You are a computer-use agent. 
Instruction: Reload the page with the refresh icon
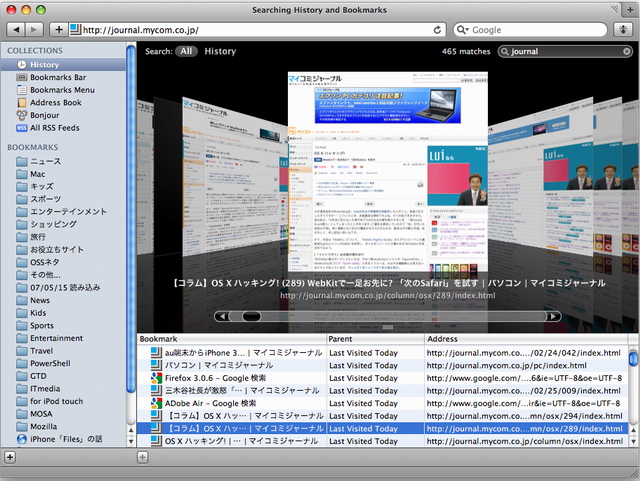pos(437,30)
